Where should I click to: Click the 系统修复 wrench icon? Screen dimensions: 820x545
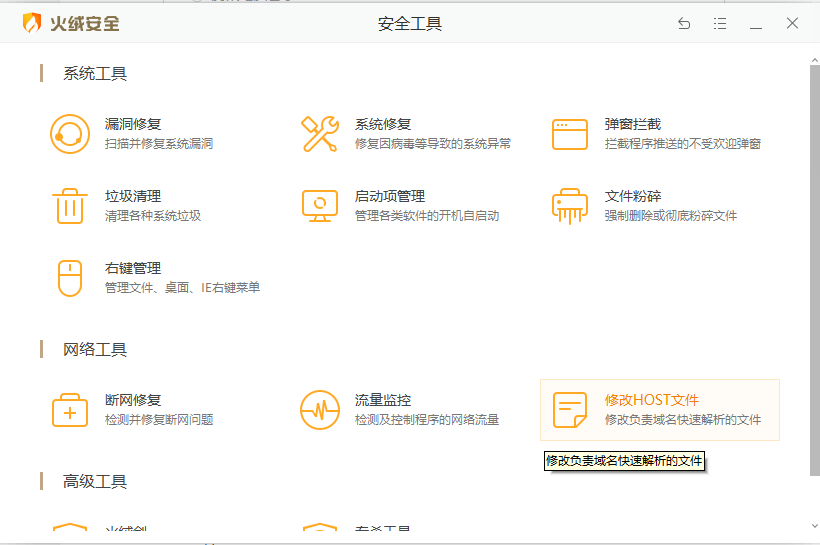320,134
